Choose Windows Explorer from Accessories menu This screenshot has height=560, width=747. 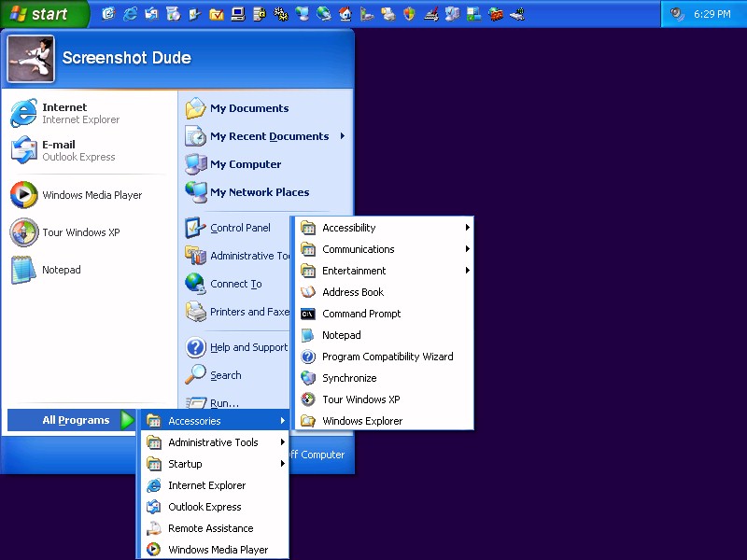(361, 421)
